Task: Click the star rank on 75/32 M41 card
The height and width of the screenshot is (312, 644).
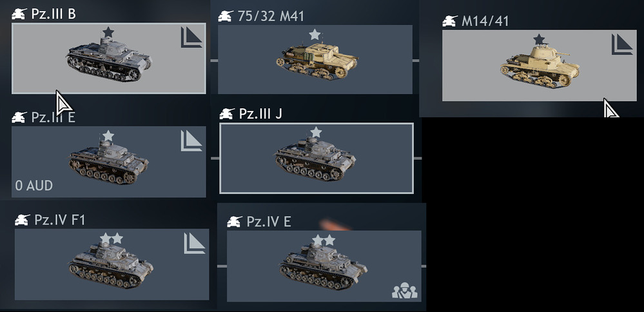Action: tap(315, 34)
